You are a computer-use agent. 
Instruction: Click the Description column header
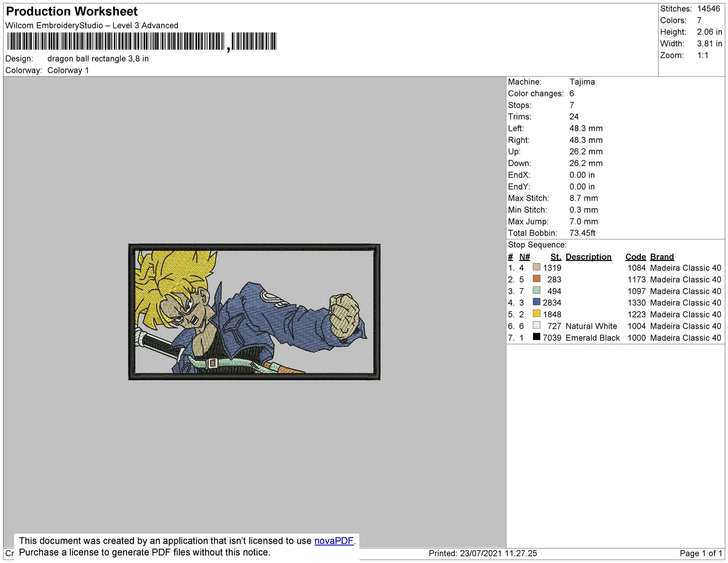pyautogui.click(x=588, y=257)
